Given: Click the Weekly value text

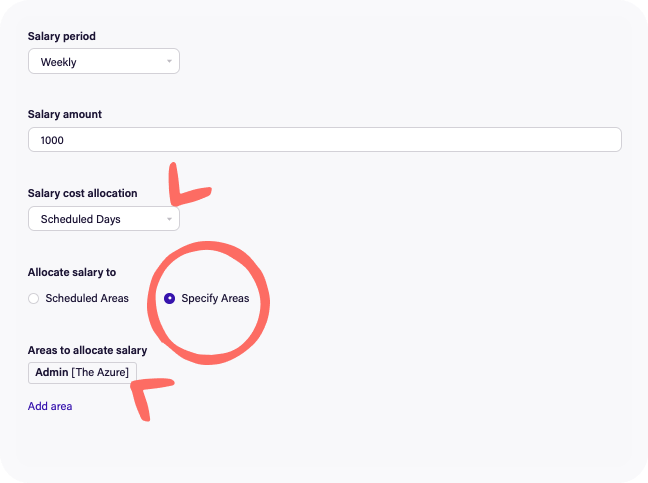Looking at the screenshot, I should click(x=59, y=62).
